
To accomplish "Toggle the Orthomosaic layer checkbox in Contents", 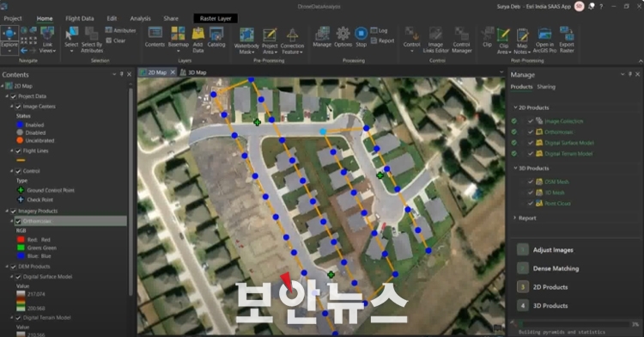I will (x=18, y=221).
